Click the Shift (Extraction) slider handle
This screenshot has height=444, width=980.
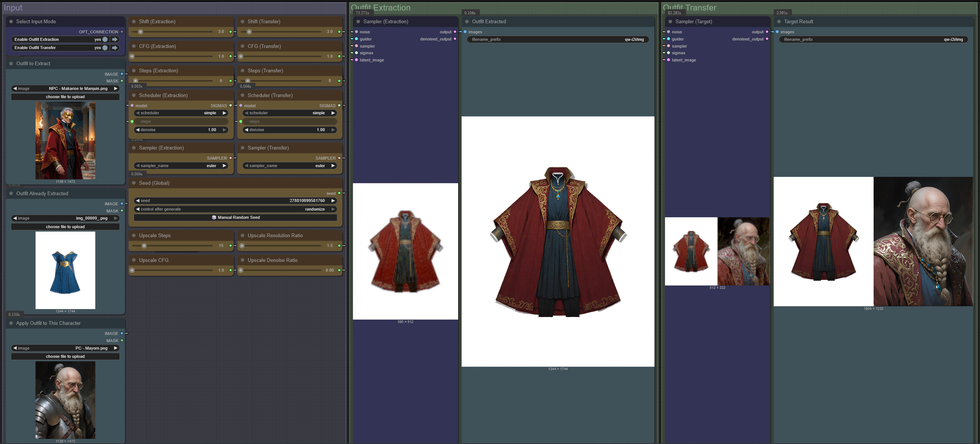click(x=140, y=31)
